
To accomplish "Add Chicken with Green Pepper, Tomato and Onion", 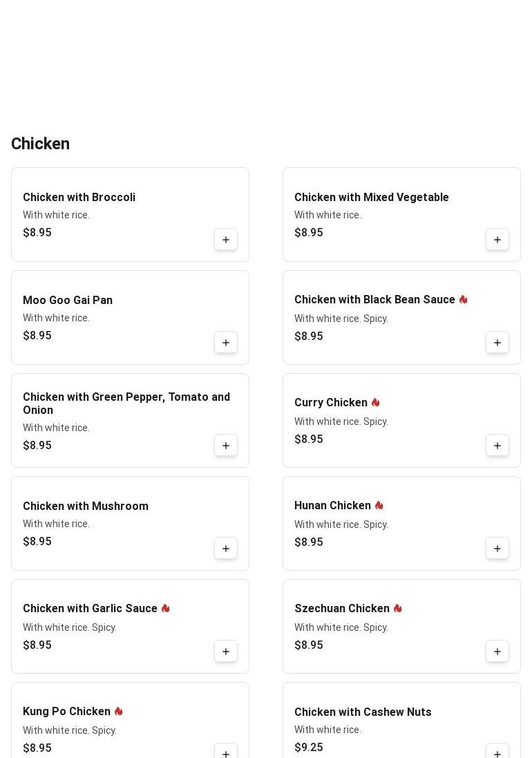I will point(226,446).
